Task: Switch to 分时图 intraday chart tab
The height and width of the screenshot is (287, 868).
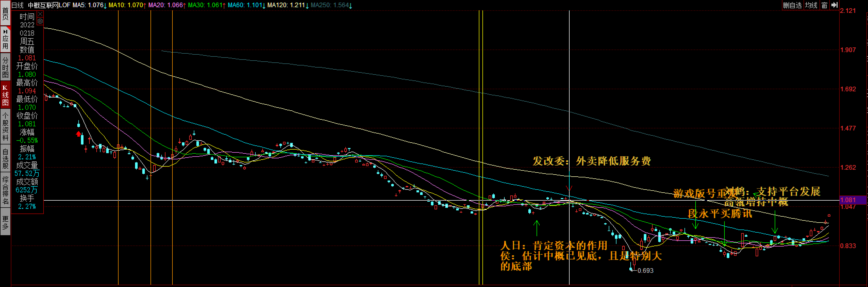Action: (5, 67)
